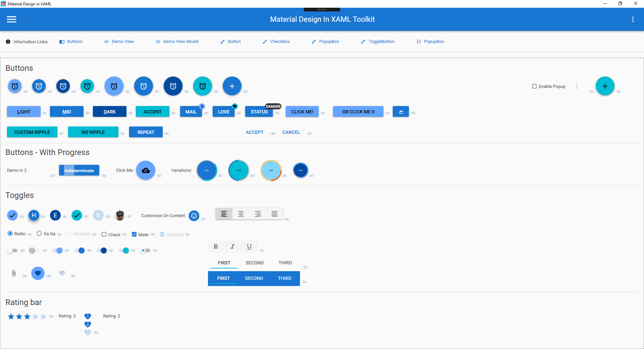This screenshot has width=644, height=349.
Task: Toggle italic text formatting
Action: [232, 247]
